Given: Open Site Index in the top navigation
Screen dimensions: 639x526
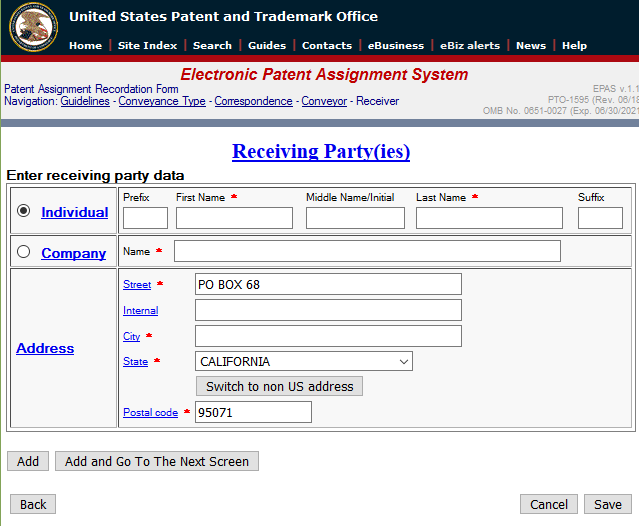Looking at the screenshot, I should [x=148, y=46].
